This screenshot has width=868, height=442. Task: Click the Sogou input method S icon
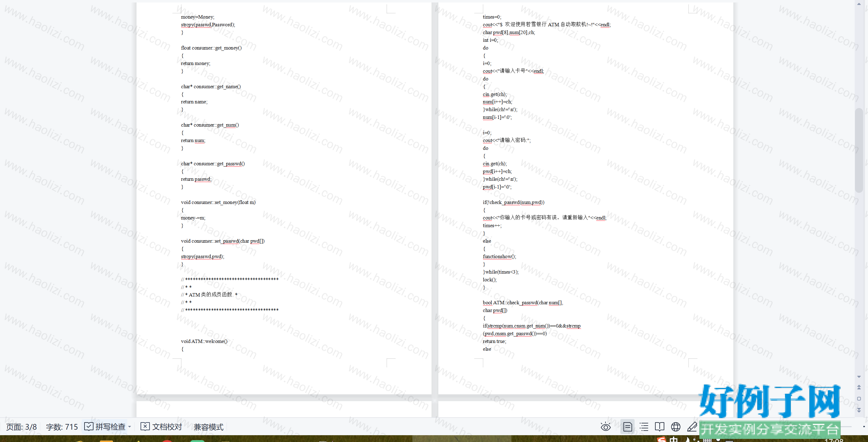662,439
